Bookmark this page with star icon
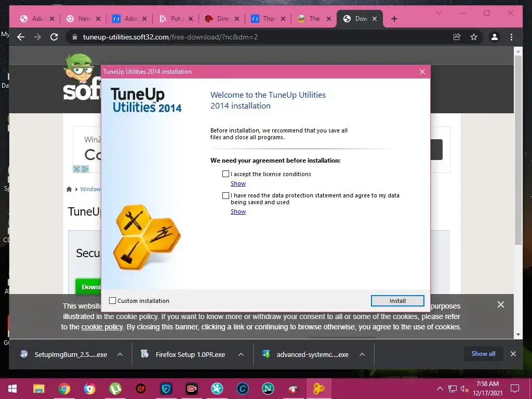The height and width of the screenshot is (399, 532). (x=474, y=37)
